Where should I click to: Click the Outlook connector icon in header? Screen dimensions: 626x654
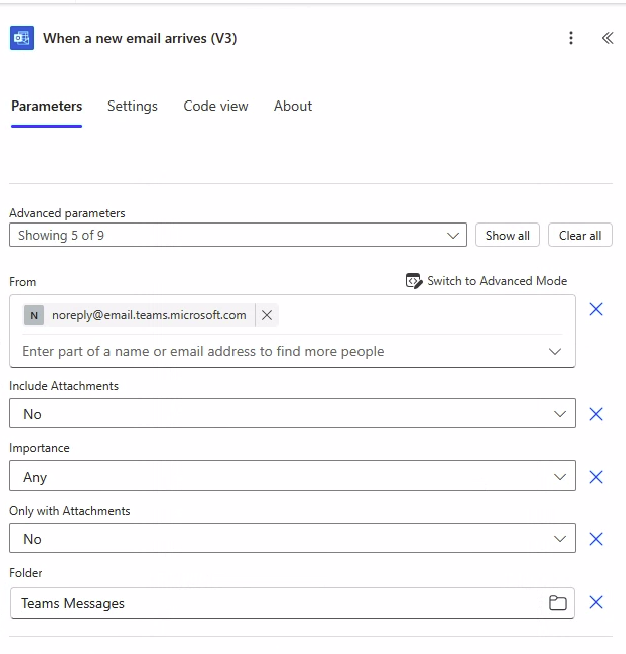coord(22,38)
